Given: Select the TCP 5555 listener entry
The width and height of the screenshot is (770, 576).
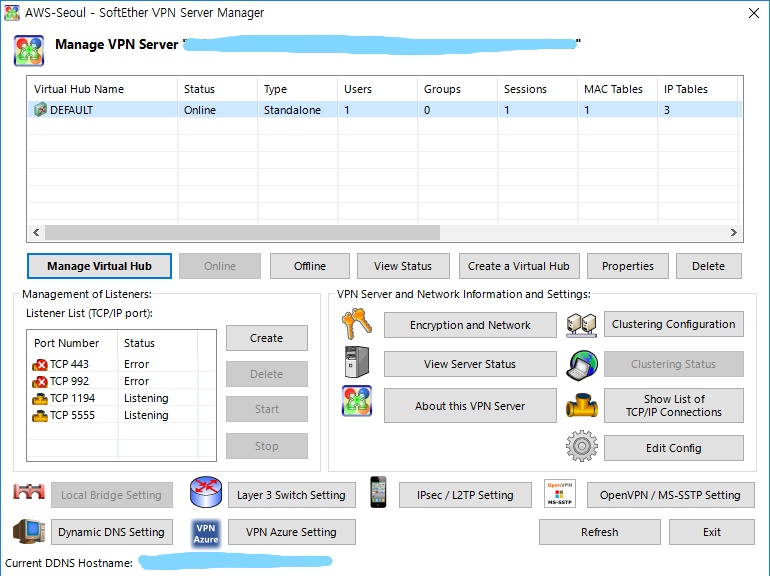Looking at the screenshot, I should (x=72, y=415).
